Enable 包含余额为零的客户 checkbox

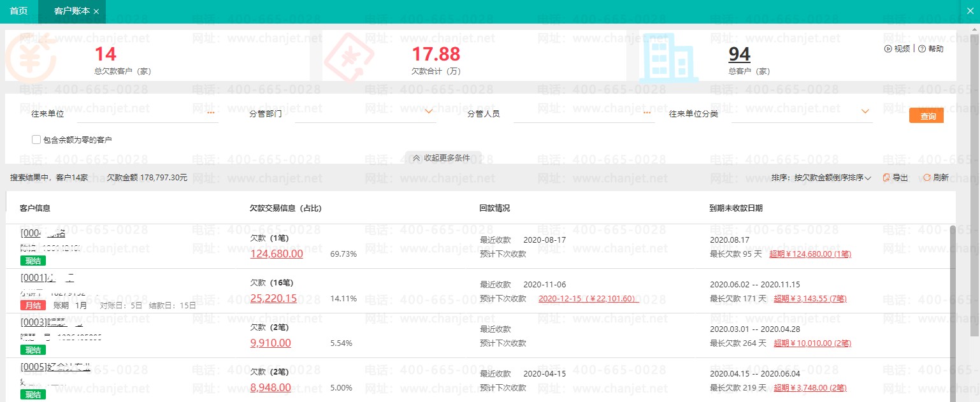(x=36, y=140)
